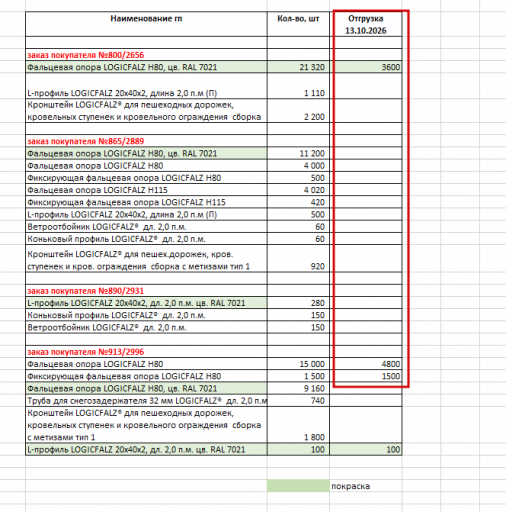Click "Коньковый профиль LOGICFALZ" name in order №865/2889
This screenshot has height=512, width=506.
(x=146, y=239)
